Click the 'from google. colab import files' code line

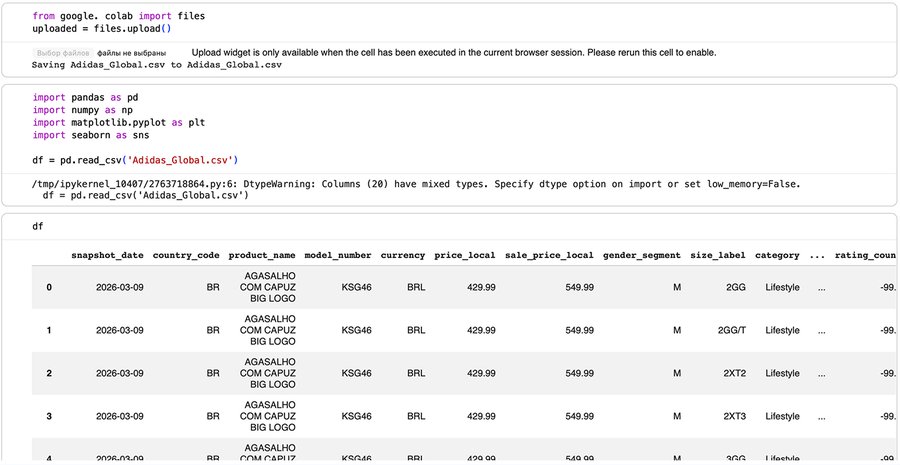(119, 16)
